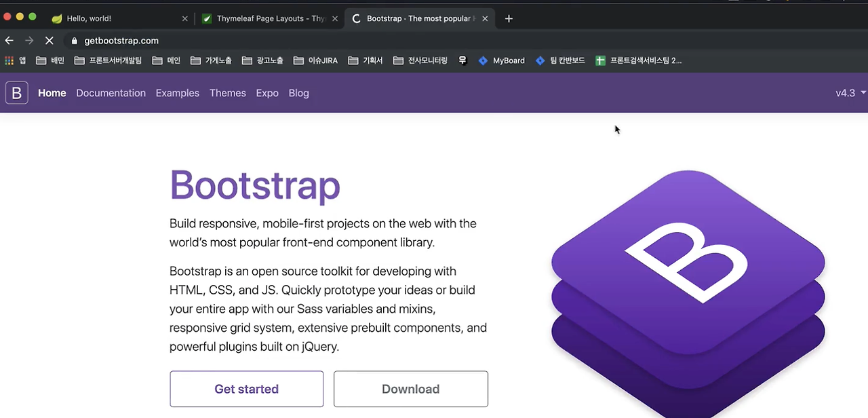Image resolution: width=868 pixels, height=418 pixels.
Task: View site security lock info
Action: [75, 41]
